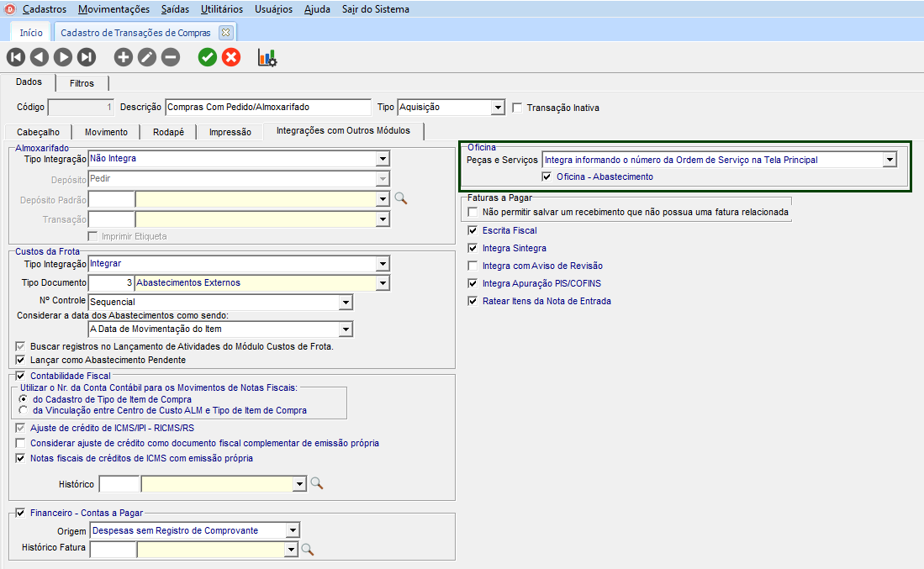This screenshot has height=569, width=924.
Task: Expand the Origem dropdown list
Action: point(292,530)
